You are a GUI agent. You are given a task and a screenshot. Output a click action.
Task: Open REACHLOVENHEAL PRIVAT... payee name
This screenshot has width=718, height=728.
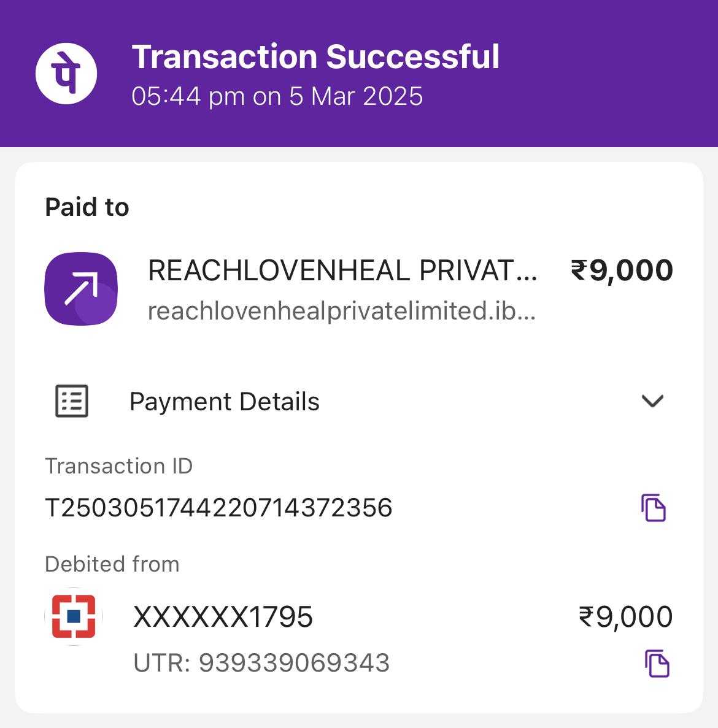tap(343, 270)
